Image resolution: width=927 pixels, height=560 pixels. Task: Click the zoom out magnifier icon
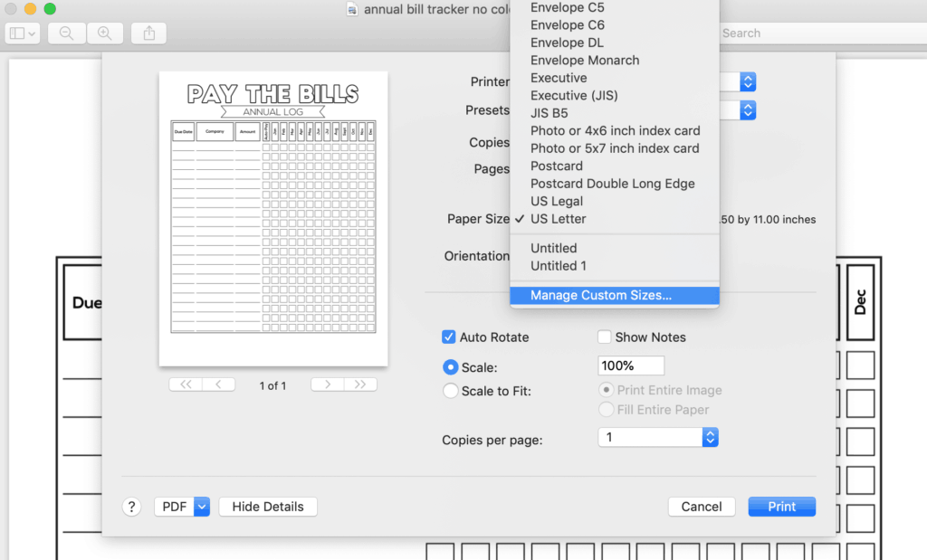pyautogui.click(x=66, y=33)
